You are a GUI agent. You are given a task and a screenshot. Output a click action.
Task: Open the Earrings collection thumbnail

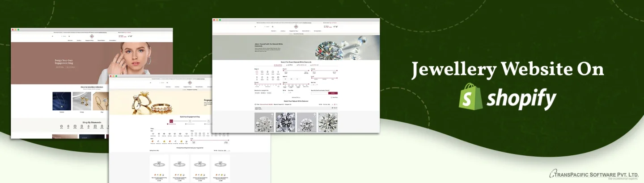(x=82, y=101)
